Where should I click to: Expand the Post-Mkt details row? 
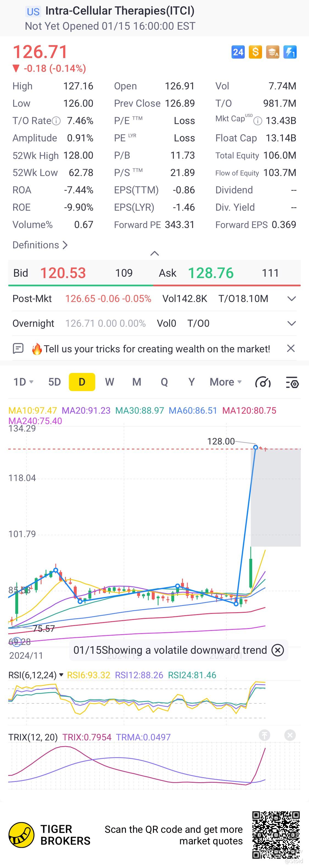pyautogui.click(x=291, y=298)
